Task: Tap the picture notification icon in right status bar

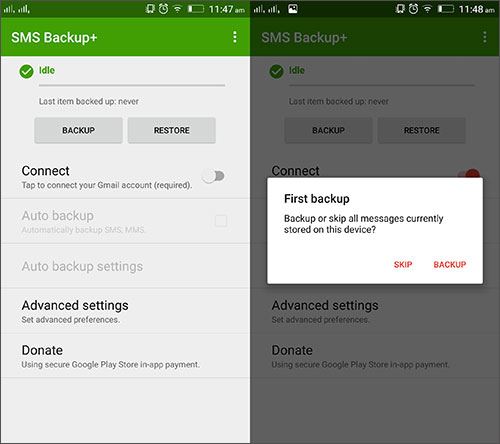Action: pyautogui.click(x=293, y=9)
